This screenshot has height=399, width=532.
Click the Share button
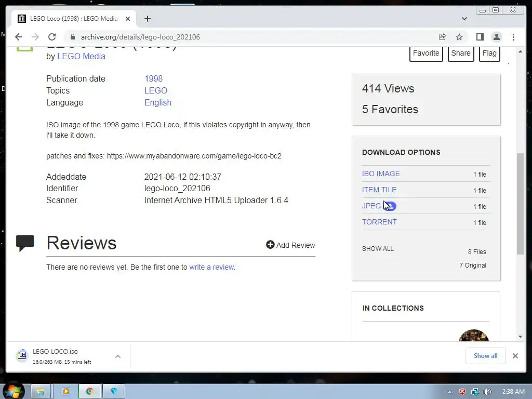(x=461, y=53)
